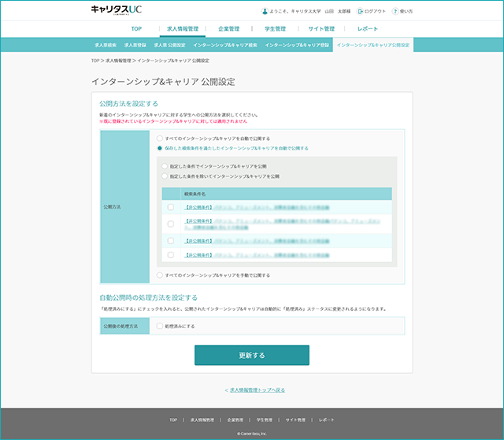This screenshot has height=440, width=504.
Task: Click the pink warning note text
Action: 173,121
